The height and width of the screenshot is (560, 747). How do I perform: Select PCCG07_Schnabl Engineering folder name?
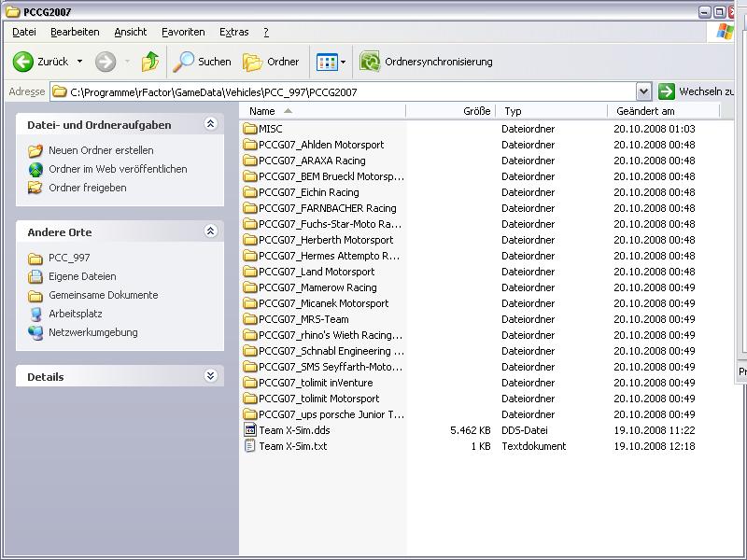point(331,351)
